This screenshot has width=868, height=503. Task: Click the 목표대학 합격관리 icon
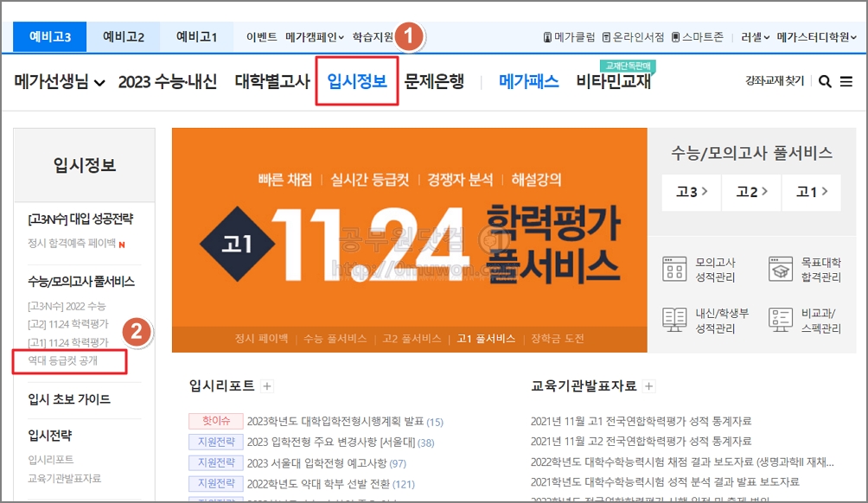point(781,269)
